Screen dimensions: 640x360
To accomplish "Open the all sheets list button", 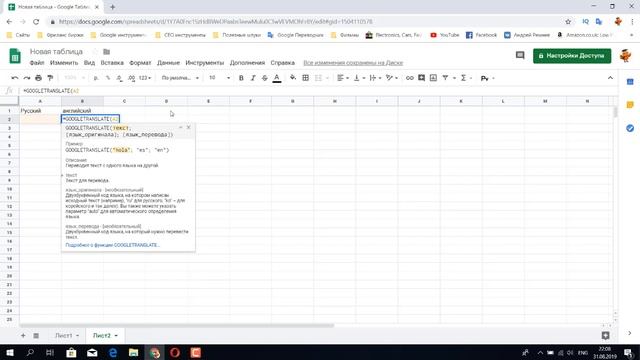I will [x=36, y=336].
